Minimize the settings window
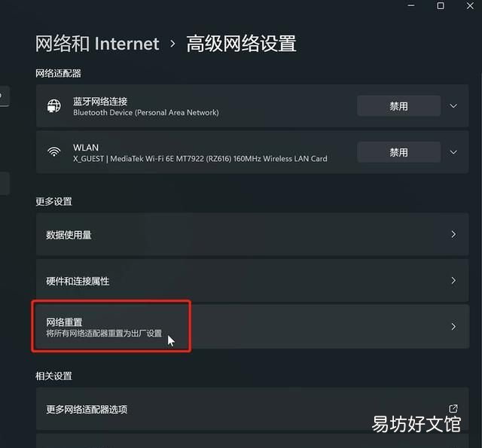This screenshot has height=448, width=482. (x=411, y=5)
